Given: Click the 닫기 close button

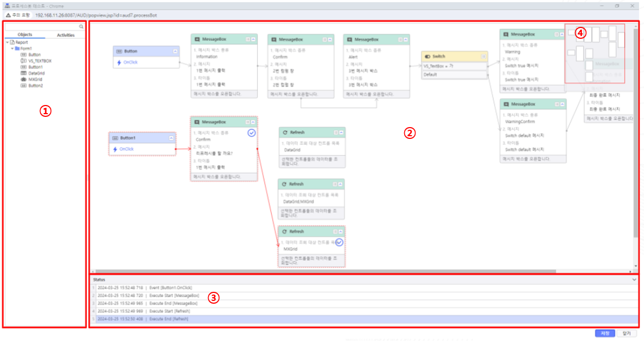Looking at the screenshot, I should pos(627,333).
